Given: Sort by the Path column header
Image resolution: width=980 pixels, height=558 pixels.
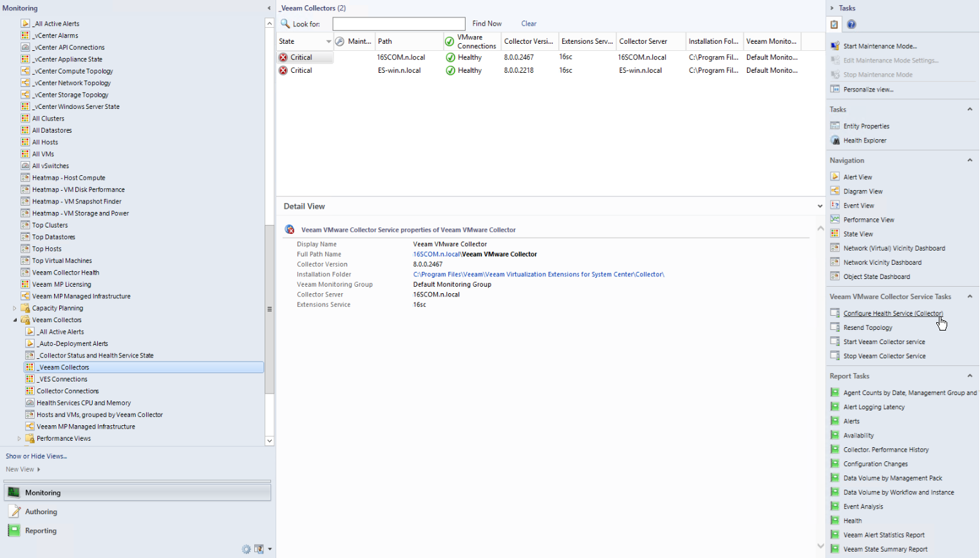Looking at the screenshot, I should 409,41.
